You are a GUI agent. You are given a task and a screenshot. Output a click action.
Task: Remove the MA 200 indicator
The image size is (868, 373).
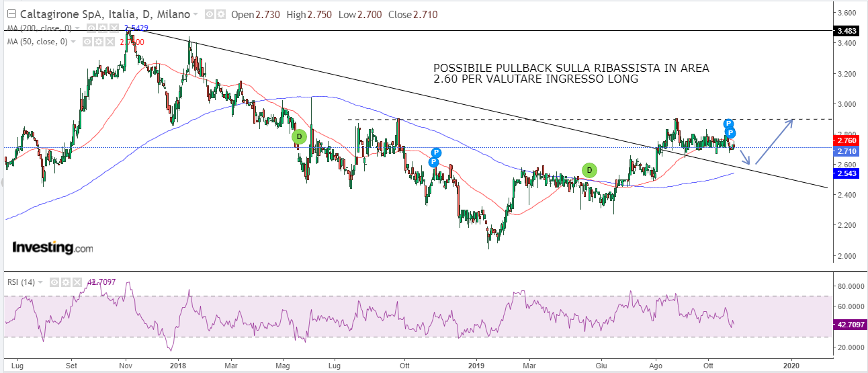[x=116, y=28]
